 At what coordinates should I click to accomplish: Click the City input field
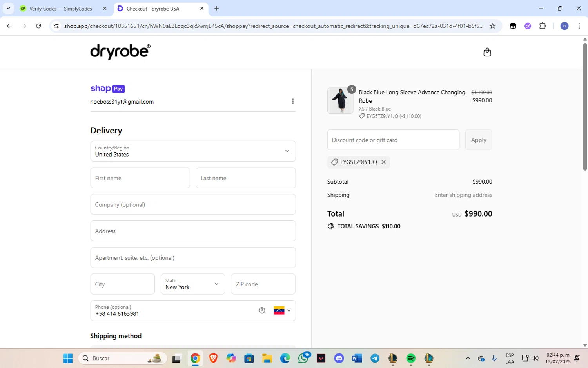tap(123, 284)
